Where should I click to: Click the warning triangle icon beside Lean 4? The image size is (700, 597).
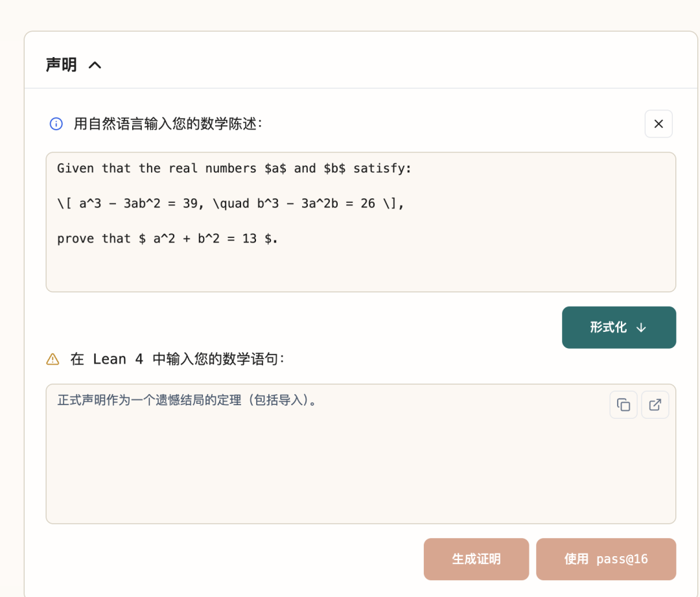[x=52, y=359]
